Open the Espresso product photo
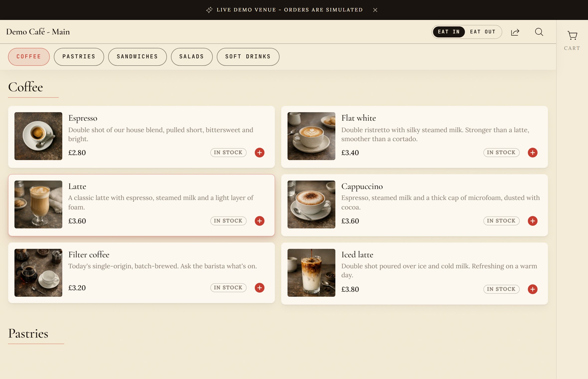The height and width of the screenshot is (379, 588). [38, 136]
